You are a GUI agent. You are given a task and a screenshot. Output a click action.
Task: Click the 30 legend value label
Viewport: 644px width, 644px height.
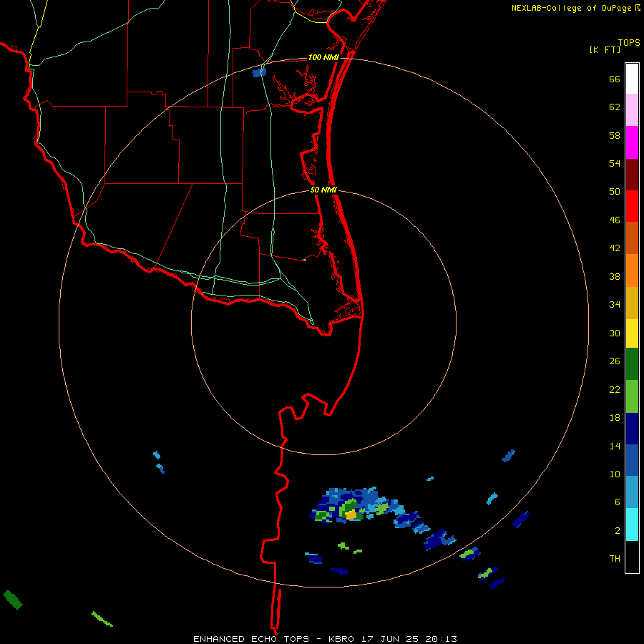pos(615,333)
